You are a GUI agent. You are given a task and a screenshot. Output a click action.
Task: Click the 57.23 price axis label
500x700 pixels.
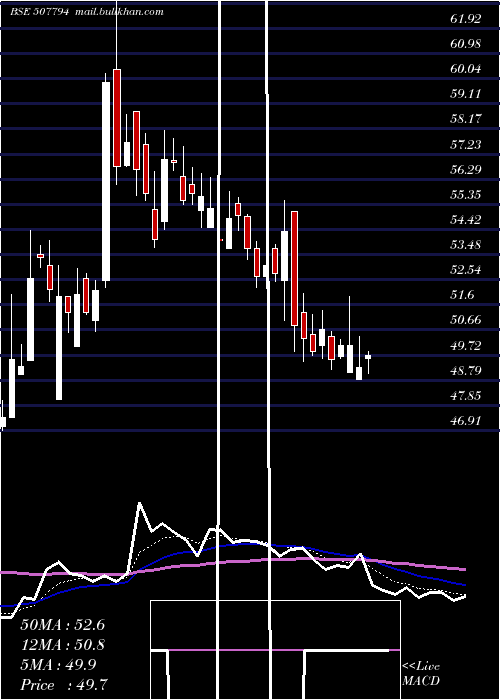click(x=466, y=144)
